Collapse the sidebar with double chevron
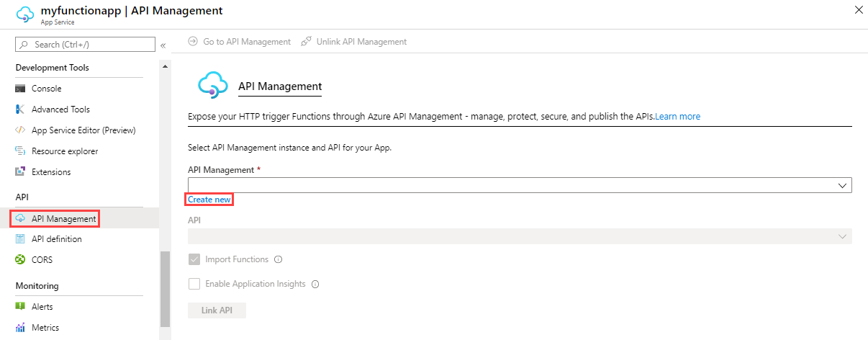 (163, 45)
